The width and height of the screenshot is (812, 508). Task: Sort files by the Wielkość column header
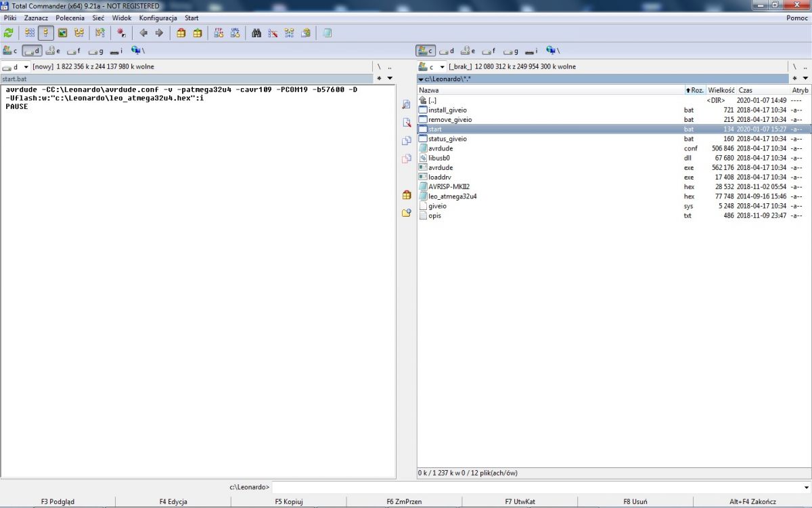(721, 90)
